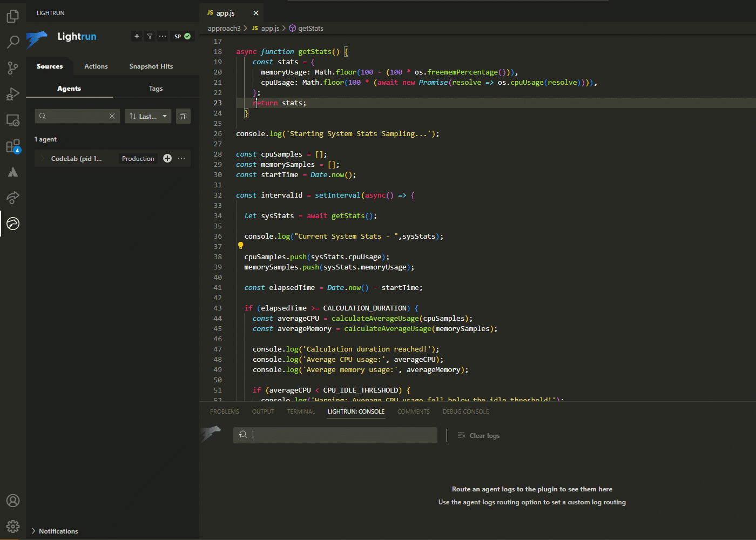Click the Lightrun activity bar icon
This screenshot has height=540, width=756.
pos(12,224)
